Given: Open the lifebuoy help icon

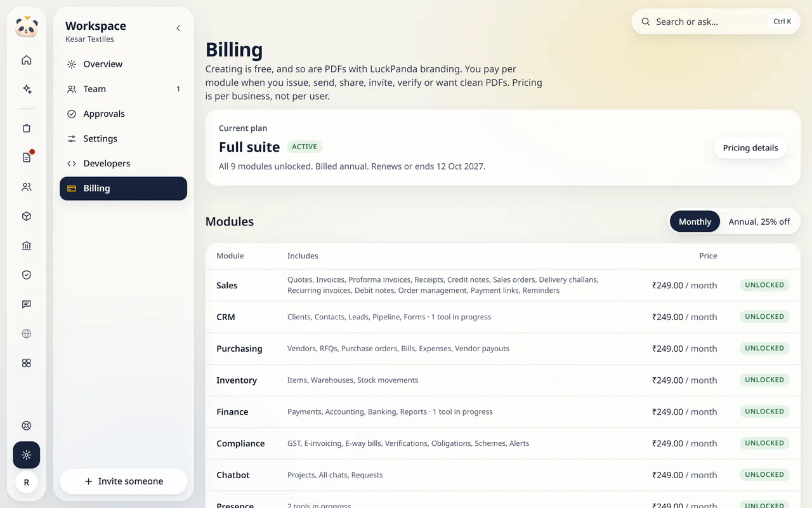Looking at the screenshot, I should (27, 425).
